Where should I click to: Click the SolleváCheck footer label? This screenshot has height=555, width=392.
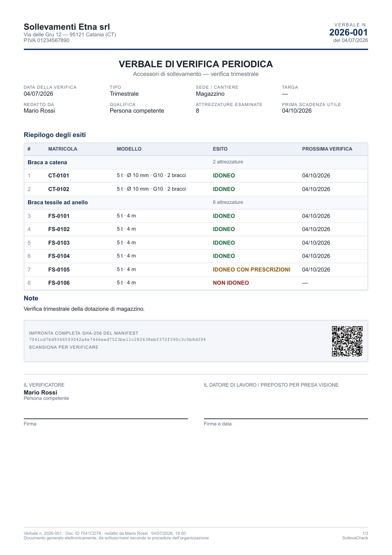pos(355,538)
